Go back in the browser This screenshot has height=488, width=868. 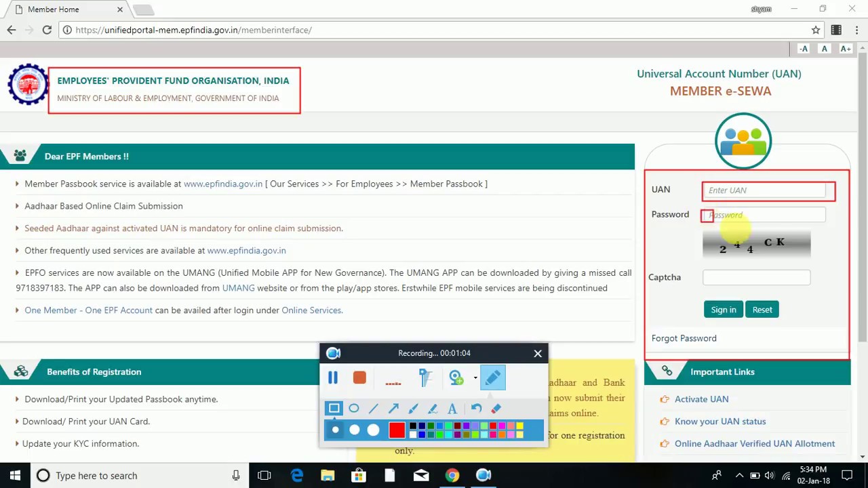point(12,30)
